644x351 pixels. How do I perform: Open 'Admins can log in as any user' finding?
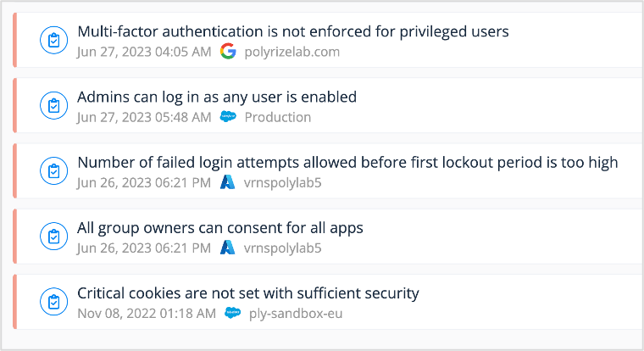click(217, 97)
